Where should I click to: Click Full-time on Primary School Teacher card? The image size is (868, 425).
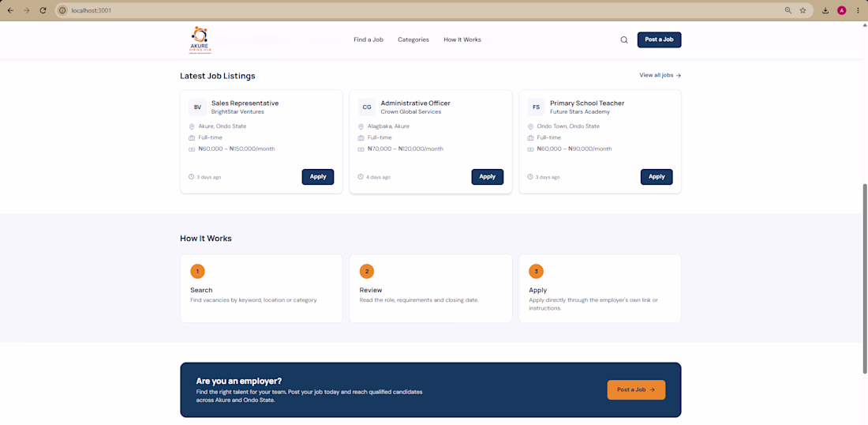click(x=548, y=137)
